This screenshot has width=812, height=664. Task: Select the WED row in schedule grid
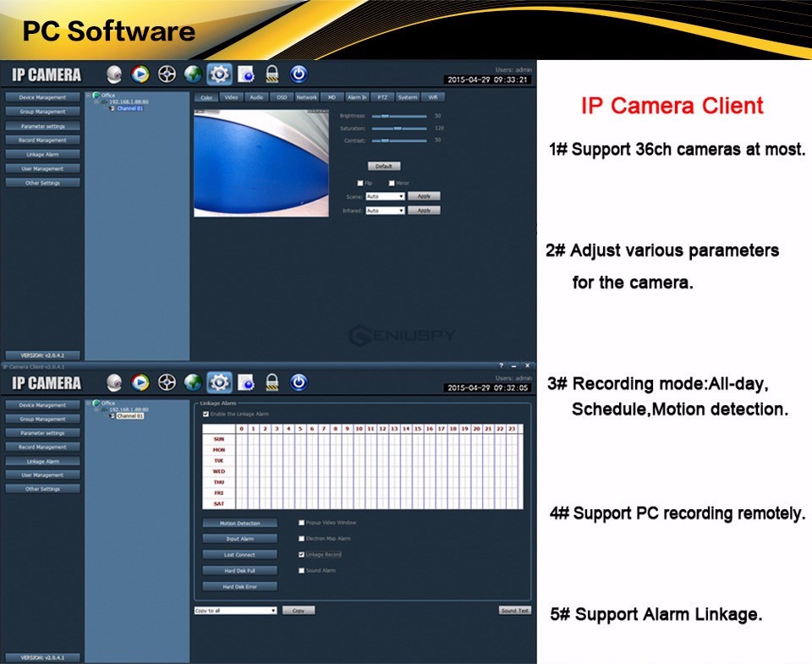point(219,471)
